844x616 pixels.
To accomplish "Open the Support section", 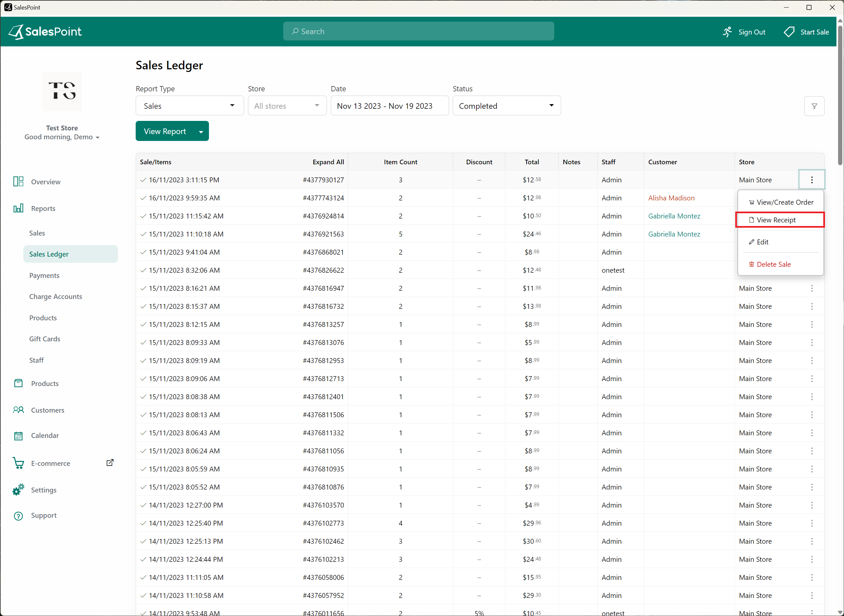I will click(44, 515).
